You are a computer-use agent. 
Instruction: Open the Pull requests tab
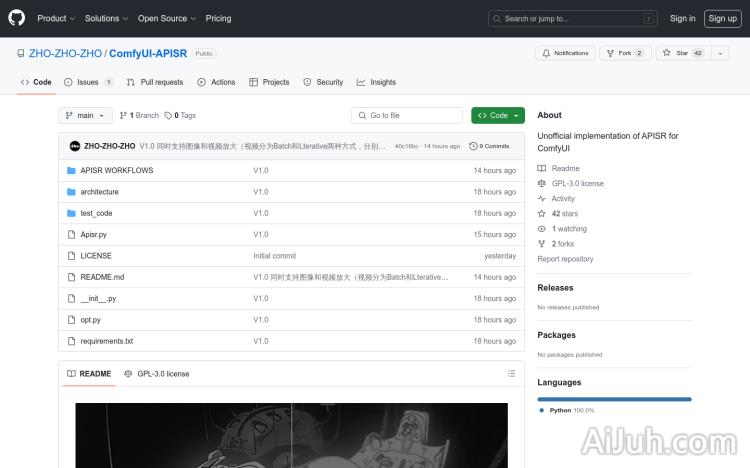pos(155,82)
